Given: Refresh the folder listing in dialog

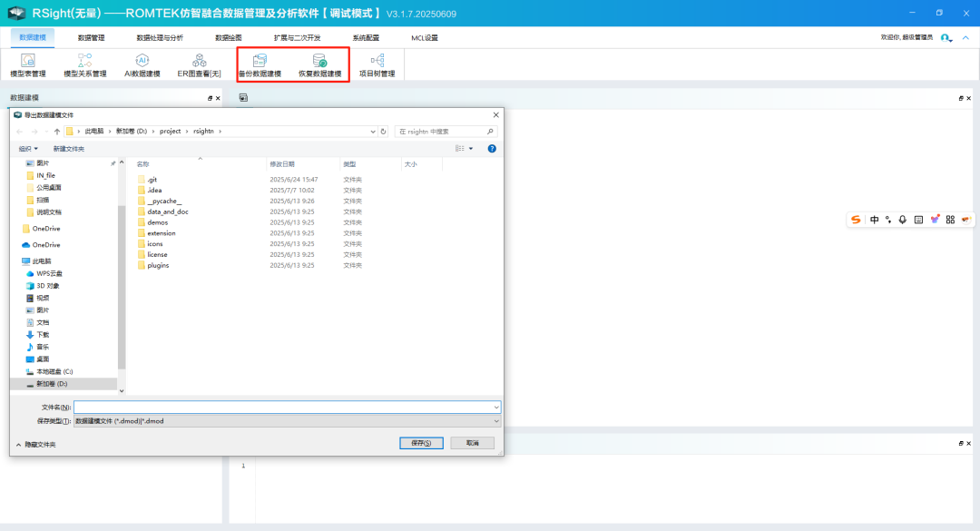Looking at the screenshot, I should coord(383,132).
